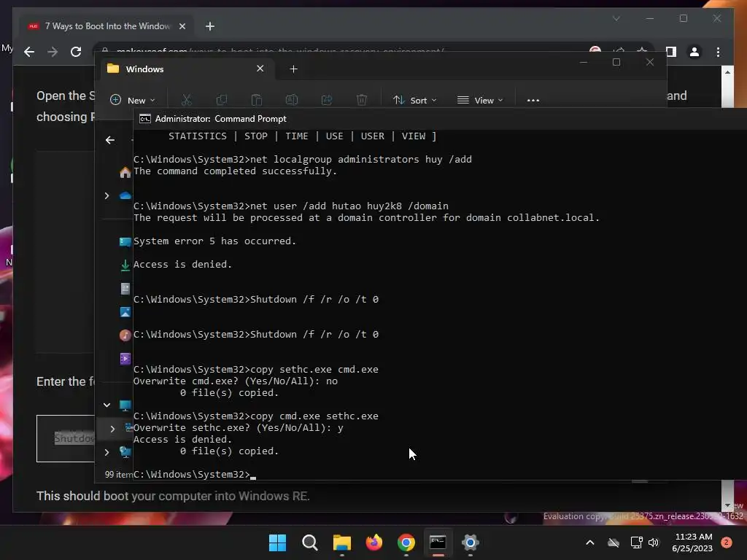This screenshot has height=560, width=747.
Task: Open Windows Start menu
Action: click(x=277, y=542)
